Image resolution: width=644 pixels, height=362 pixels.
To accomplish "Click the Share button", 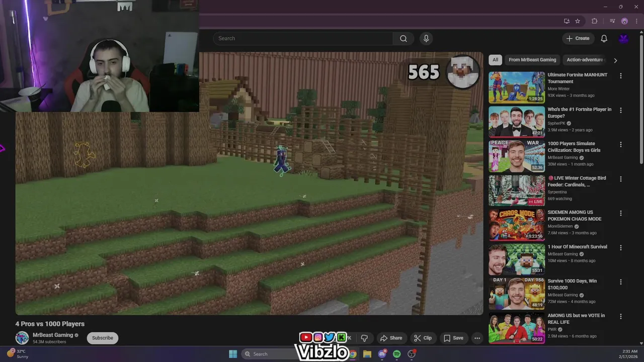I will coord(391,338).
